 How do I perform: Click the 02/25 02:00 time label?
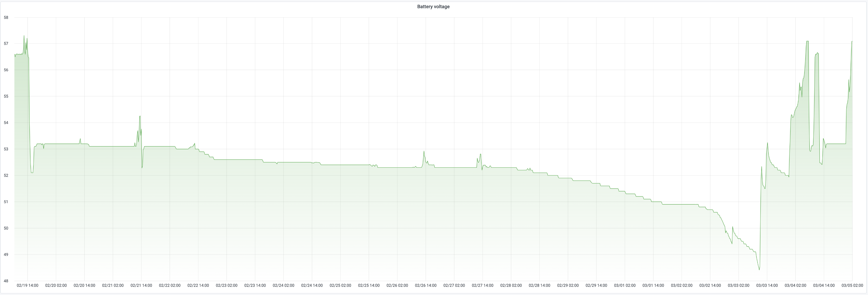click(340, 285)
